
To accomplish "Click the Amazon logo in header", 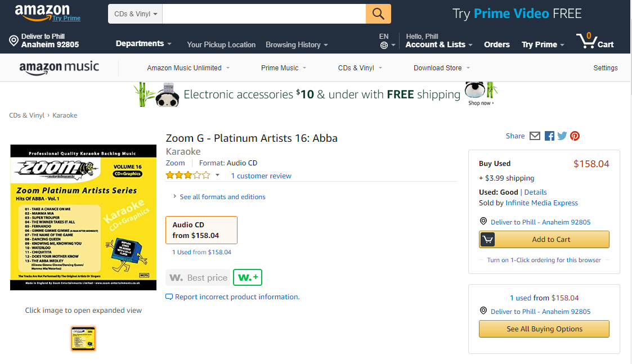I will 42,11.
